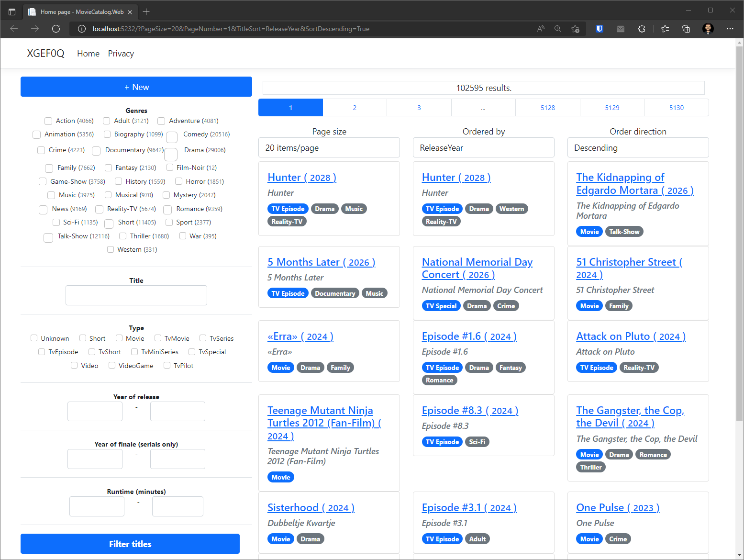
Task: Open the Page size dropdown
Action: (x=329, y=148)
